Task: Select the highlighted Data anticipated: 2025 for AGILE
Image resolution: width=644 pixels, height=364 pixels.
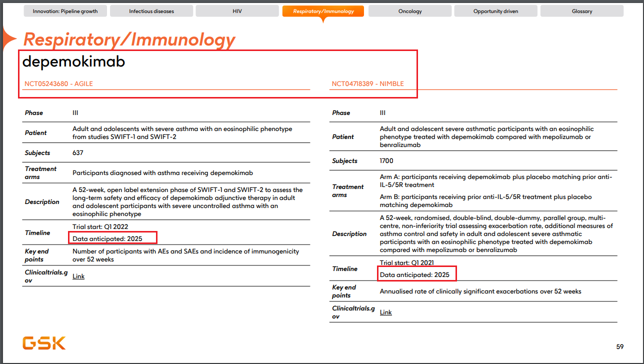Action: pos(111,237)
